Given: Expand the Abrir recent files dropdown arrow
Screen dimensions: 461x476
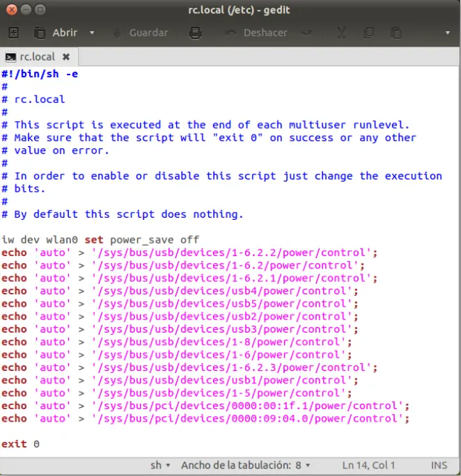Looking at the screenshot, I should pyautogui.click(x=92, y=33).
